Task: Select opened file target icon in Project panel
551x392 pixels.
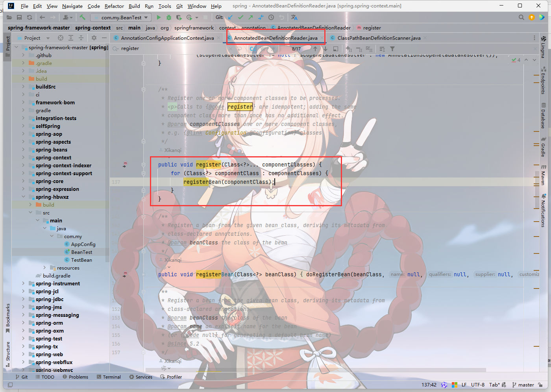Action: (x=61, y=38)
